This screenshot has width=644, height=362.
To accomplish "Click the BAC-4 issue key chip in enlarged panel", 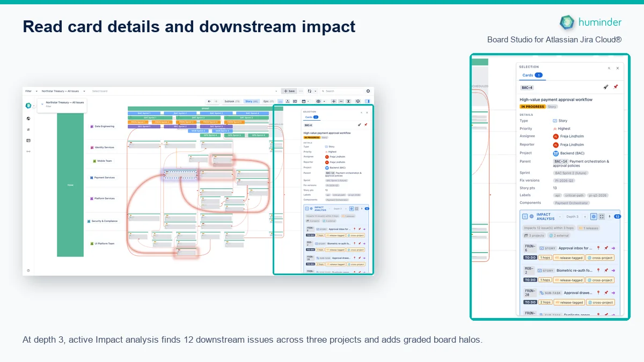I will 527,87.
